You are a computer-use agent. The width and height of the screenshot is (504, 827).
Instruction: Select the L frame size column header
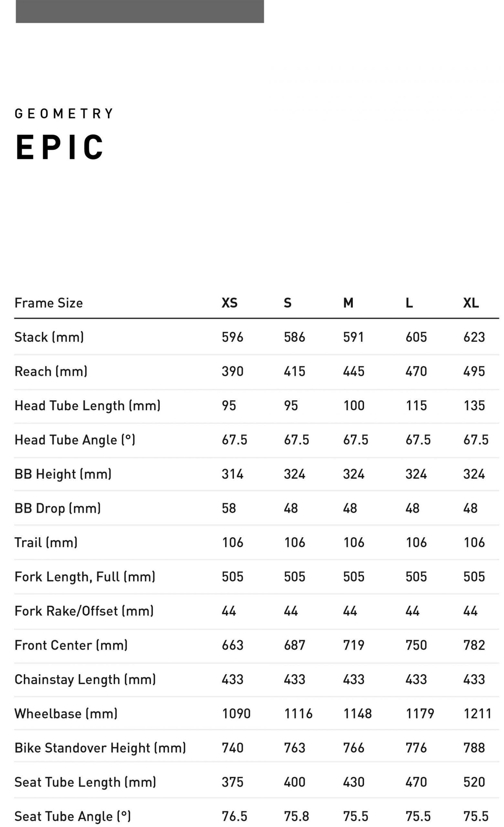click(x=409, y=303)
